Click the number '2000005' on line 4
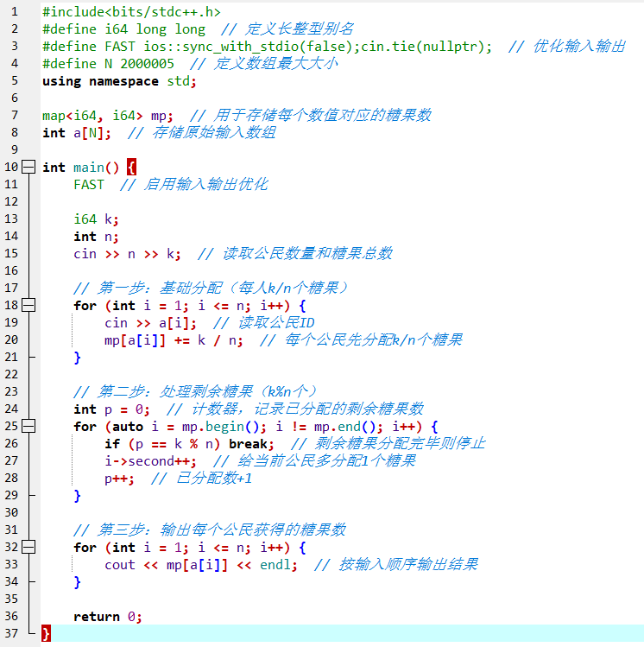The height and width of the screenshot is (647, 644). [x=148, y=64]
